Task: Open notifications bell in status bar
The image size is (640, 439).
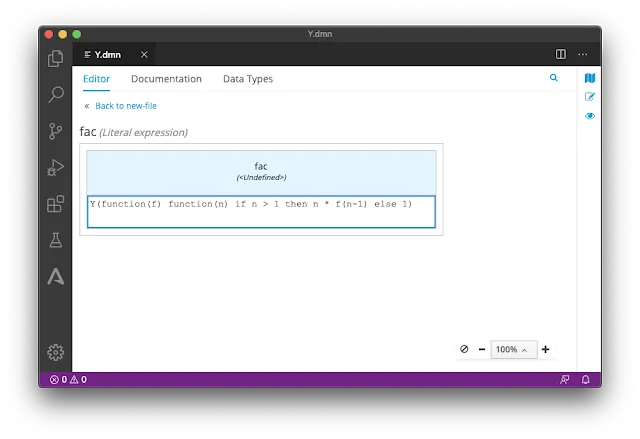Action: pos(585,379)
